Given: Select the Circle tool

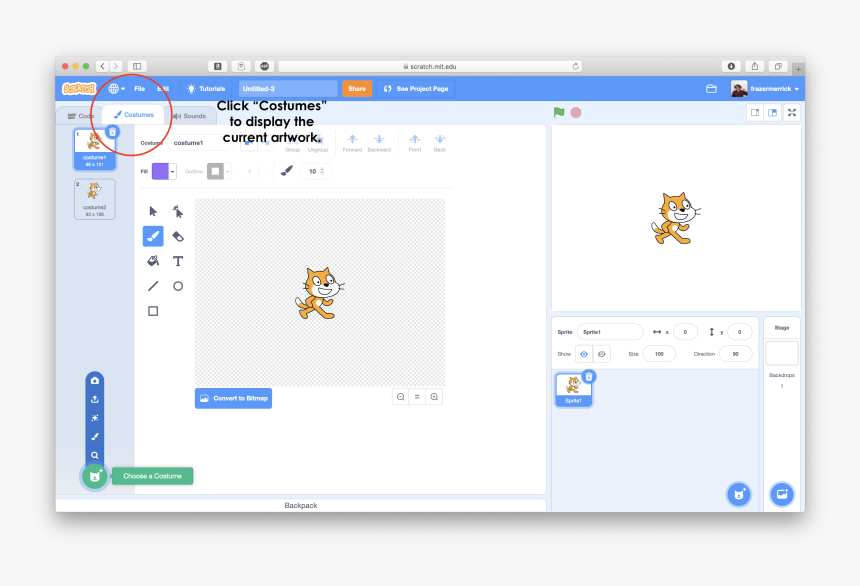Looking at the screenshot, I should pos(178,285).
